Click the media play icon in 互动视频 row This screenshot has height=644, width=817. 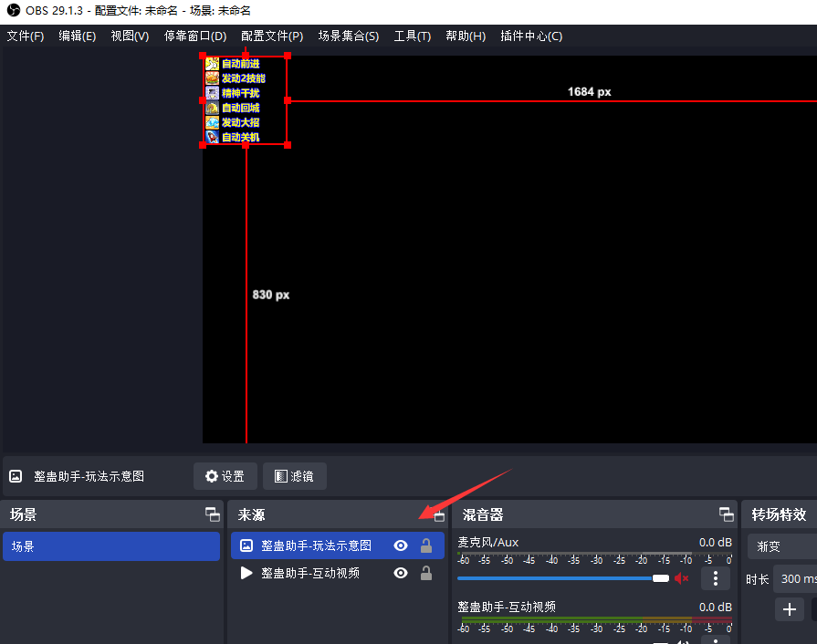click(x=246, y=573)
